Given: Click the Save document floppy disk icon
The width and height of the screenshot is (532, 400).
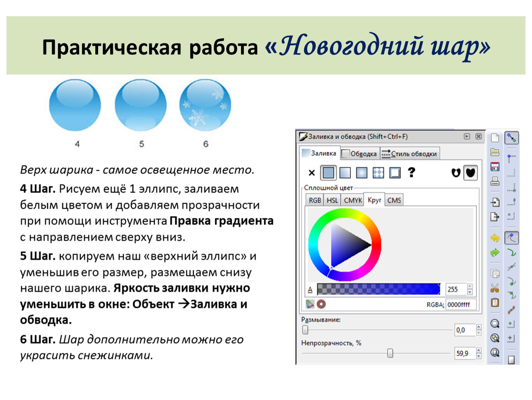Looking at the screenshot, I should (495, 167).
